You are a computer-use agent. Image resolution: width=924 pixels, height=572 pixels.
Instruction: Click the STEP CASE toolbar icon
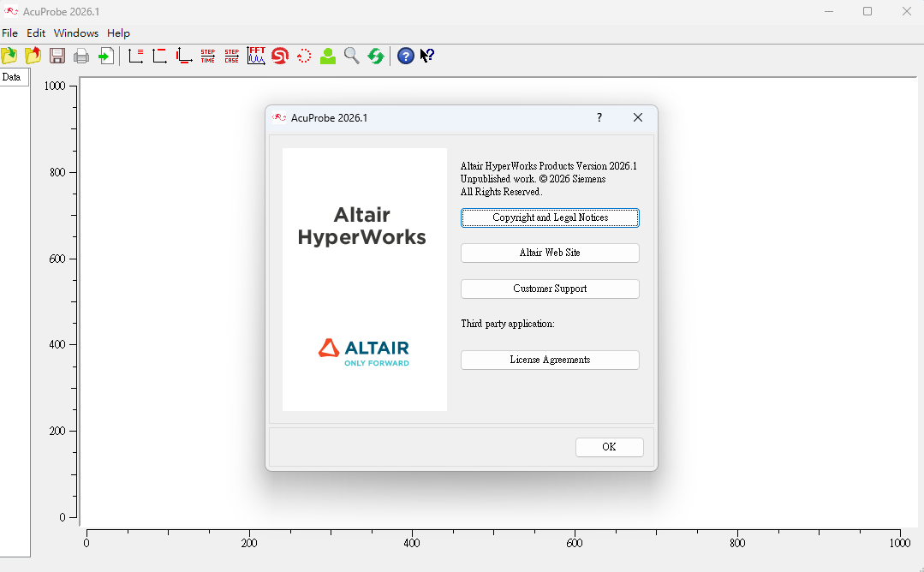[x=231, y=56]
